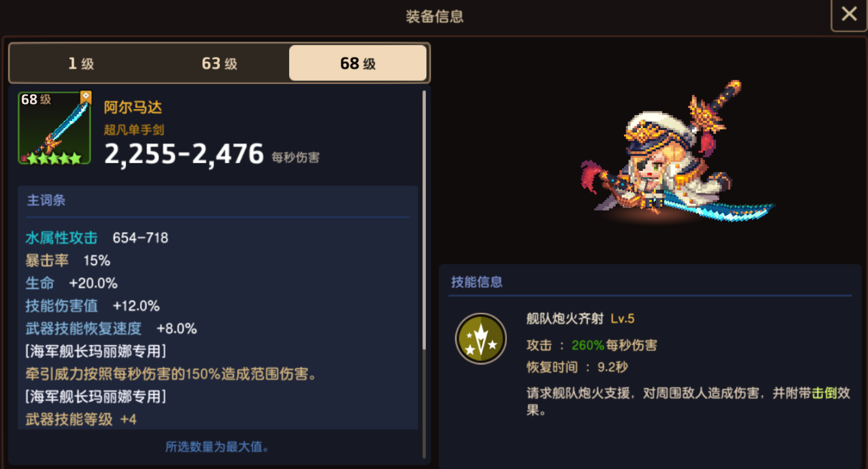
Task: Click the 舰队炮火齐射 skill name
Action: click(565, 319)
